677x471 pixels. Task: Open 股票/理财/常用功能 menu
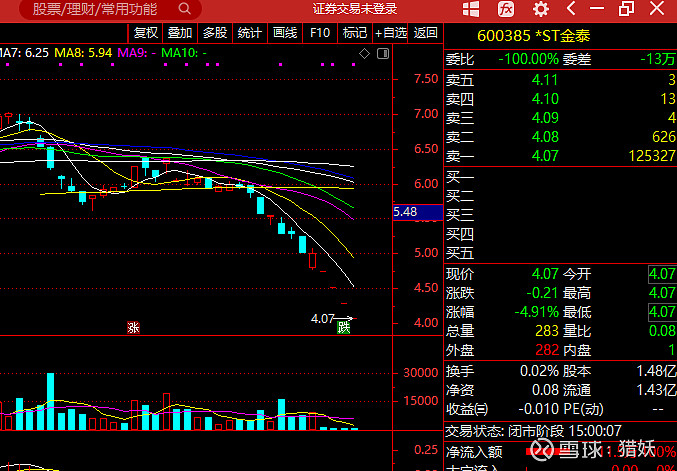[95, 9]
